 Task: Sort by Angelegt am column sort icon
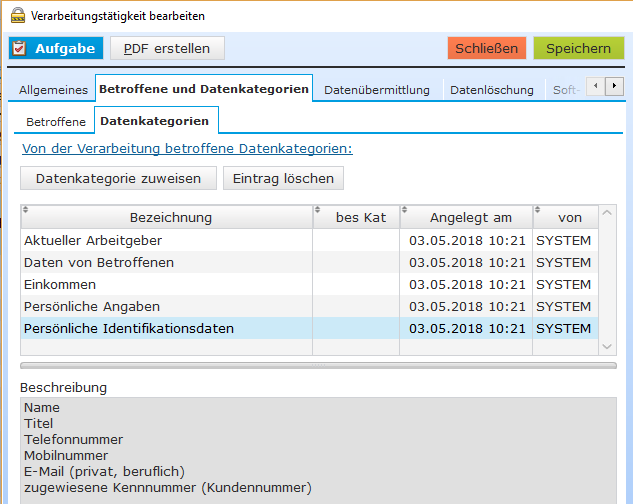(x=404, y=210)
